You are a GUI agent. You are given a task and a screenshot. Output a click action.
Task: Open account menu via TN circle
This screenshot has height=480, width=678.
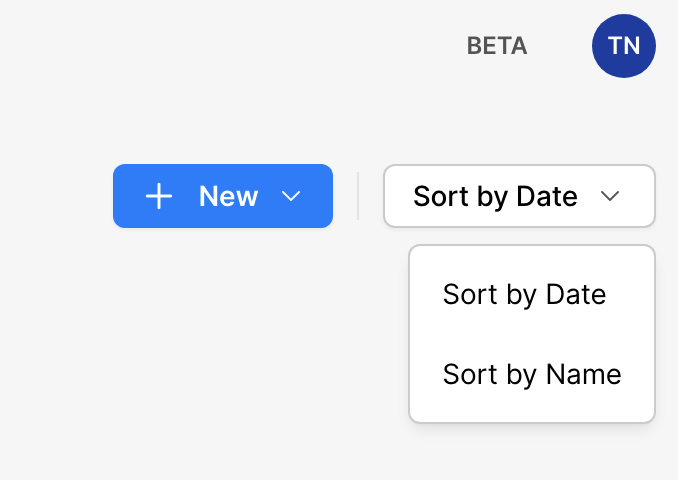tap(623, 46)
